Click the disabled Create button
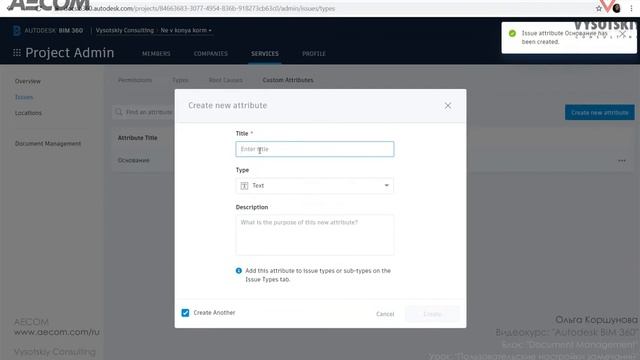640x360 pixels. click(x=432, y=314)
